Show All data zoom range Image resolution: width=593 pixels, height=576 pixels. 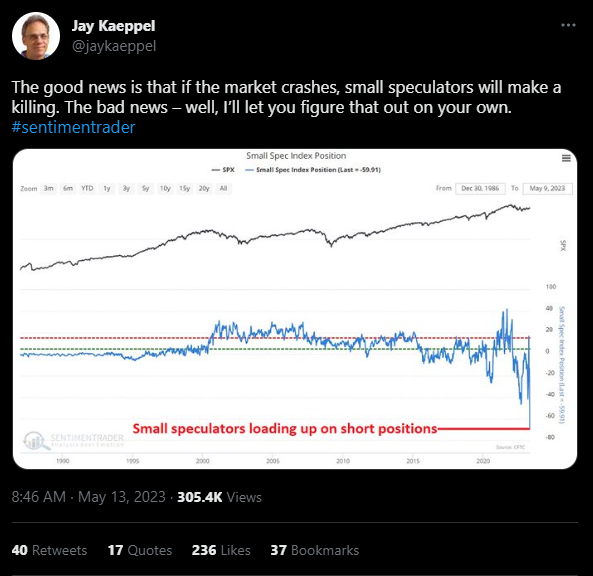224,188
